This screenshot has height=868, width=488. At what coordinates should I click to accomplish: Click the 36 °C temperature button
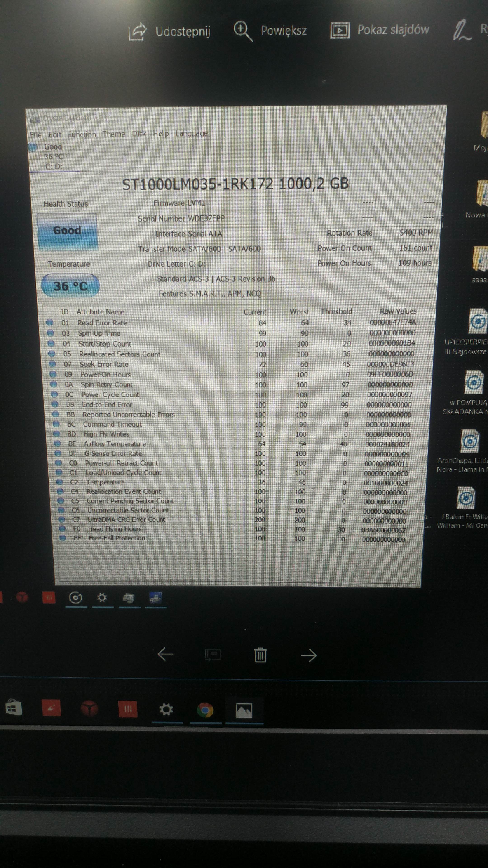coord(70,286)
